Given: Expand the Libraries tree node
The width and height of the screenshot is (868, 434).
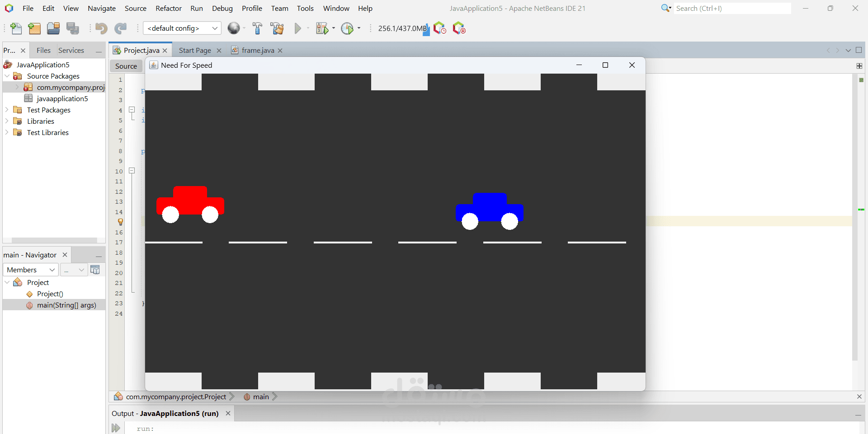Looking at the screenshot, I should click(7, 121).
